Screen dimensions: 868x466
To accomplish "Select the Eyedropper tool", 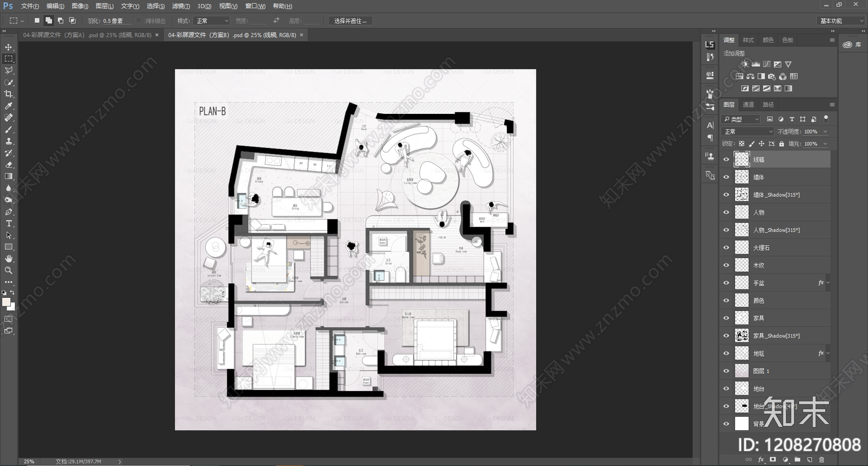I will (x=9, y=106).
